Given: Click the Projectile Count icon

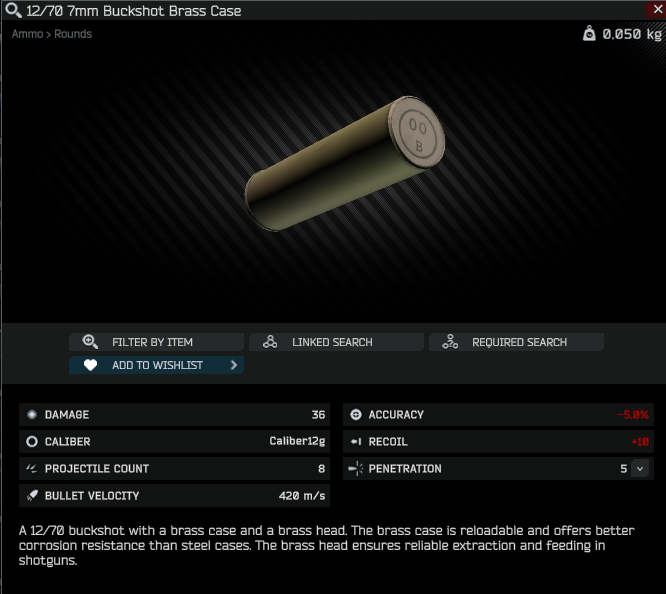Looking at the screenshot, I should click(32, 468).
